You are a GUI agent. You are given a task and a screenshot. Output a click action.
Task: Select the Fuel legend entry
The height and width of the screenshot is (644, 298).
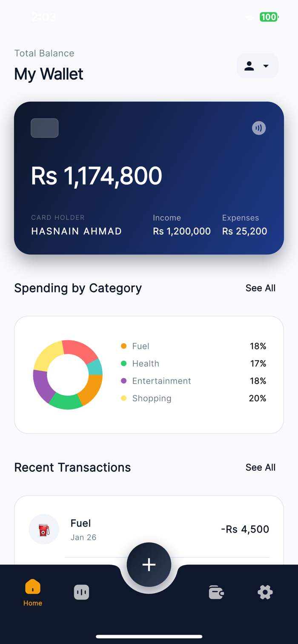(140, 346)
